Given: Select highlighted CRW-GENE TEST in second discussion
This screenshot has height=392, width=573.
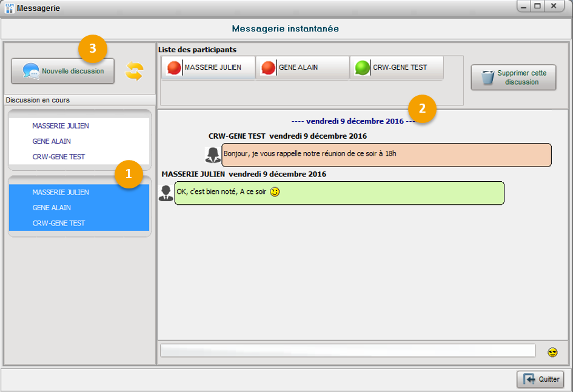Looking at the screenshot, I should click(59, 223).
